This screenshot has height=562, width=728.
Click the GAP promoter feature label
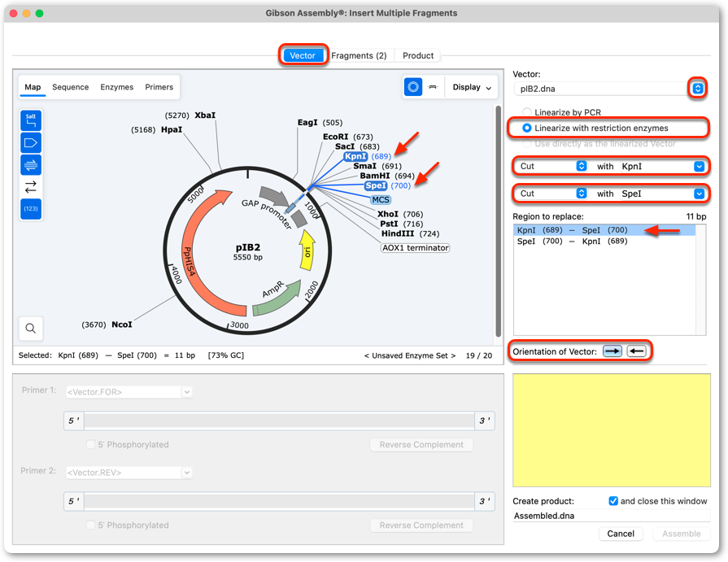click(x=266, y=215)
